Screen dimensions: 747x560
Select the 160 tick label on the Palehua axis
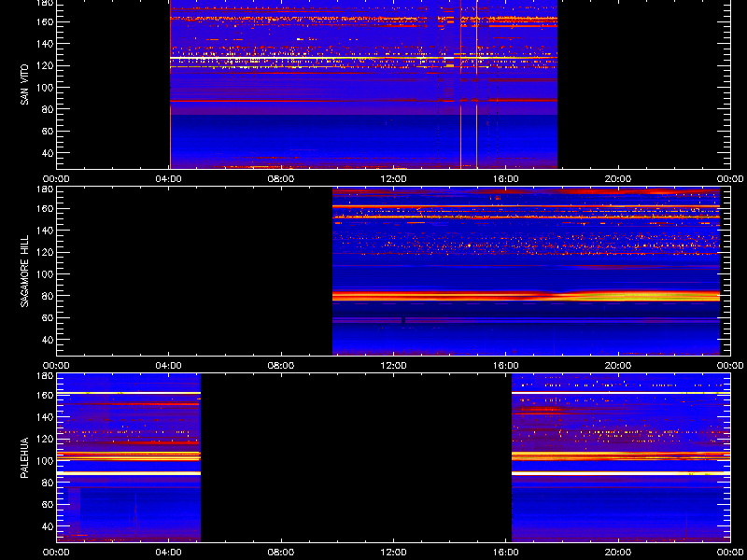[x=46, y=395]
